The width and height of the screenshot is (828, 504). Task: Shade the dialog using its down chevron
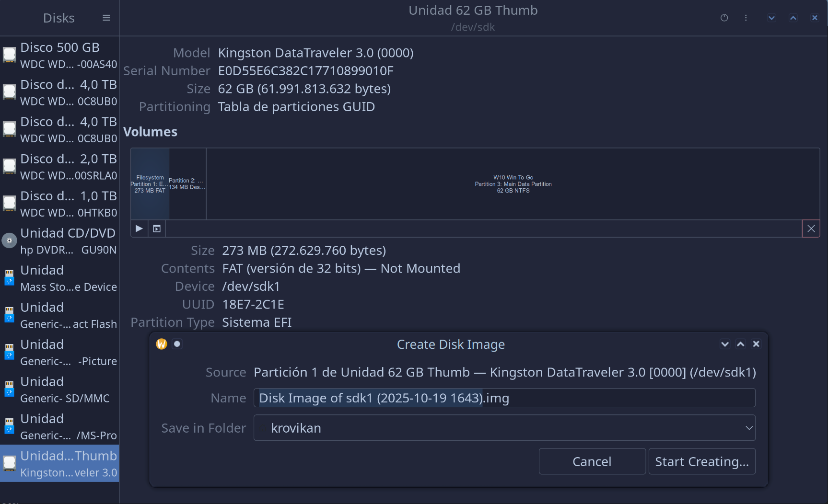[725, 344]
